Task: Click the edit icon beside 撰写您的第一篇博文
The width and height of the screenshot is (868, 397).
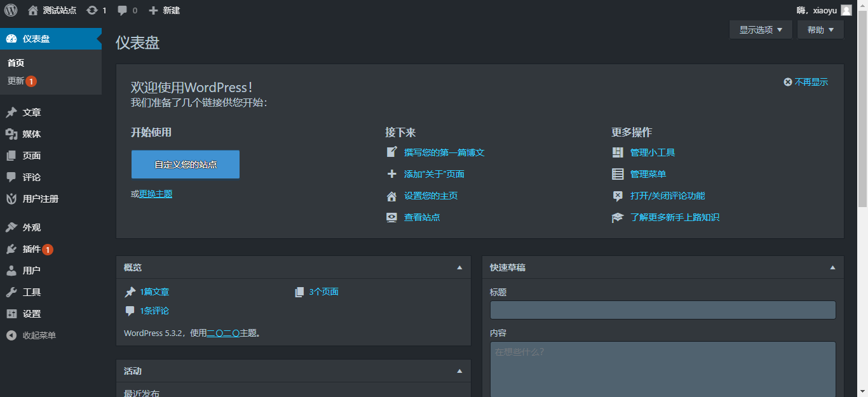Action: click(392, 152)
